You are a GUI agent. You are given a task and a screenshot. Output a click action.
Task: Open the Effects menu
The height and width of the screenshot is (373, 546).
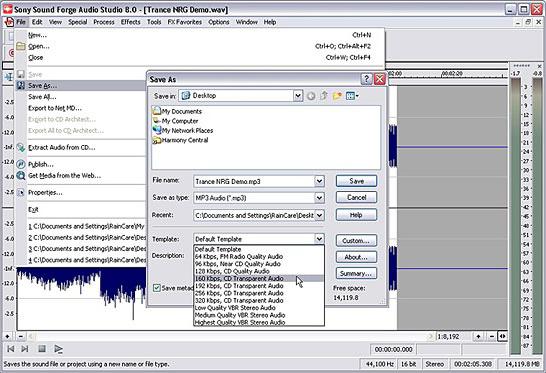[131, 22]
